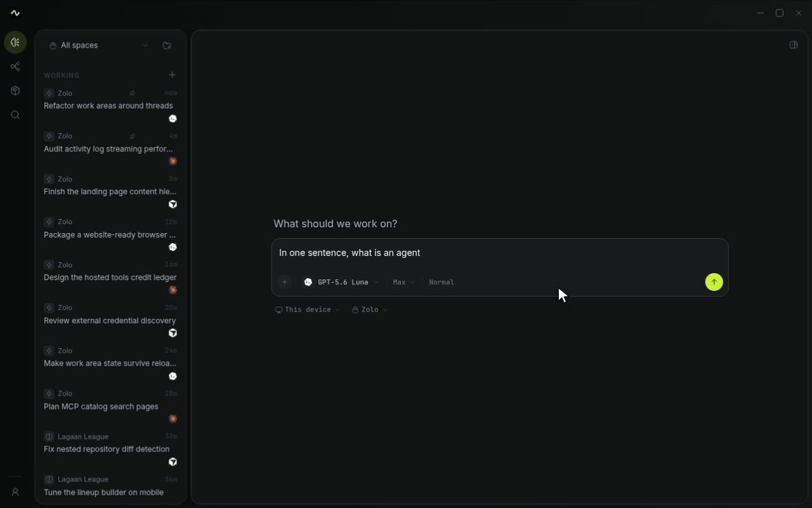Screen dimensions: 812x508
Task: Click the orange agent badge on Design the hosted tools thread
Action: 173,290
